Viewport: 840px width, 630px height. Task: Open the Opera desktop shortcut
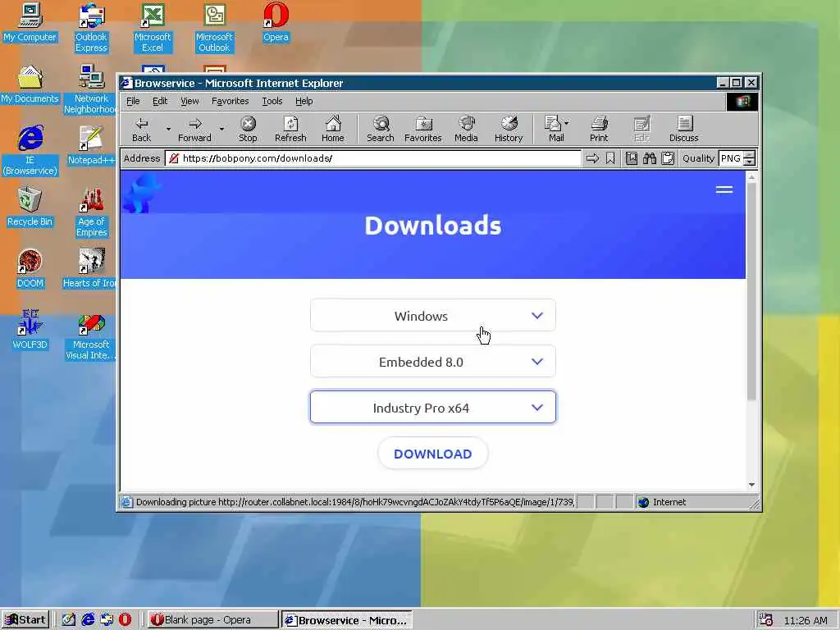[276, 23]
